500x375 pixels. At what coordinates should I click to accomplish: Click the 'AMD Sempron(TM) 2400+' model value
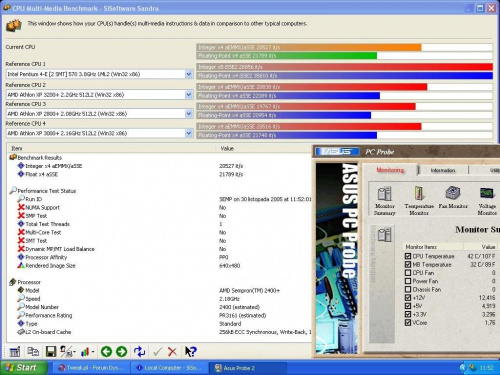[x=249, y=291]
